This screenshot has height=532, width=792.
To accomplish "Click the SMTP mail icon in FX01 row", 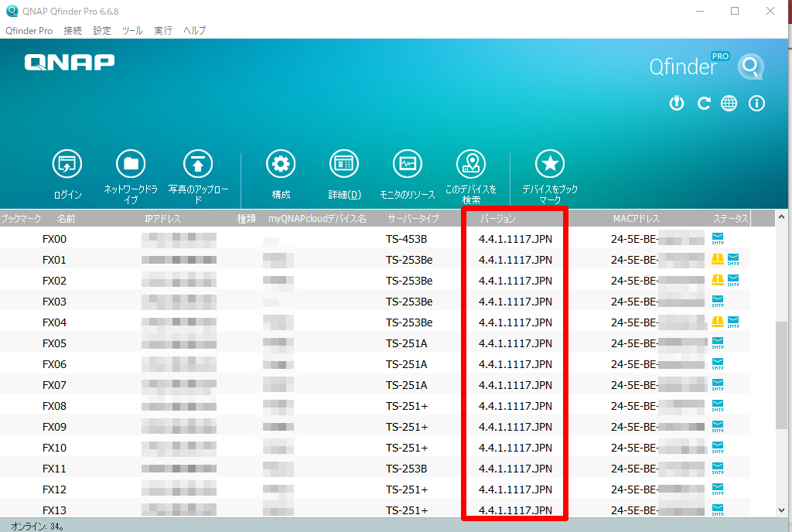I will pos(733,260).
